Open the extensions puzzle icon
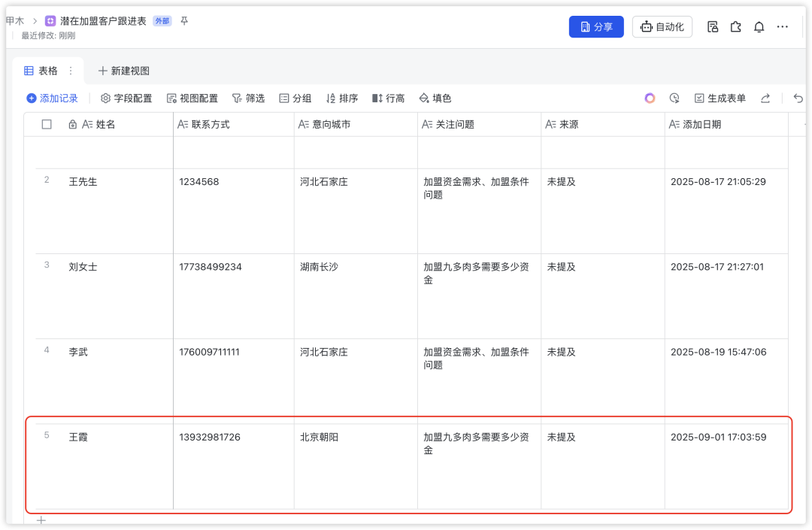The width and height of the screenshot is (812, 530). (736, 27)
